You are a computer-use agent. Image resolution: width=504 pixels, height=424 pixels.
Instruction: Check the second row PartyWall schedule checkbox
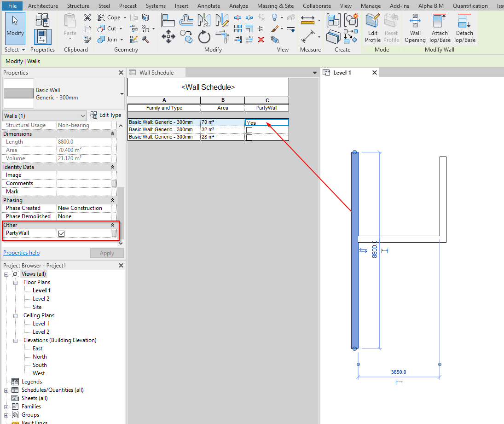(248, 129)
